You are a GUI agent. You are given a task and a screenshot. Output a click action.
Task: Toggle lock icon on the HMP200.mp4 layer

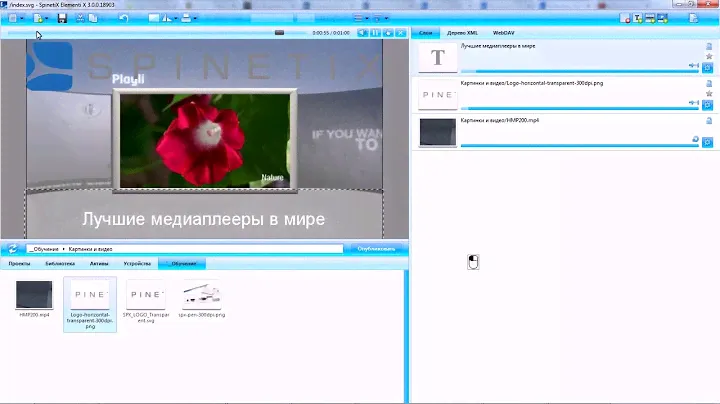click(x=695, y=139)
